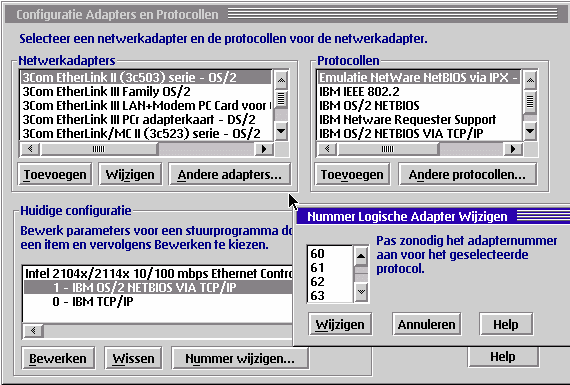The height and width of the screenshot is (385, 570).
Task: Click left arrow of Netwerkadapters horizontal scrollbar
Action: click(x=30, y=149)
